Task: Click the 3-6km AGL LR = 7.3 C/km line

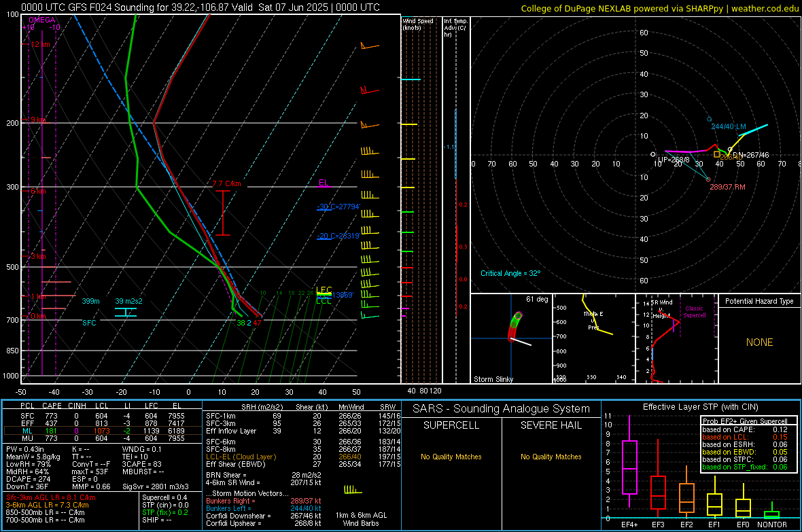Action: tap(47, 505)
